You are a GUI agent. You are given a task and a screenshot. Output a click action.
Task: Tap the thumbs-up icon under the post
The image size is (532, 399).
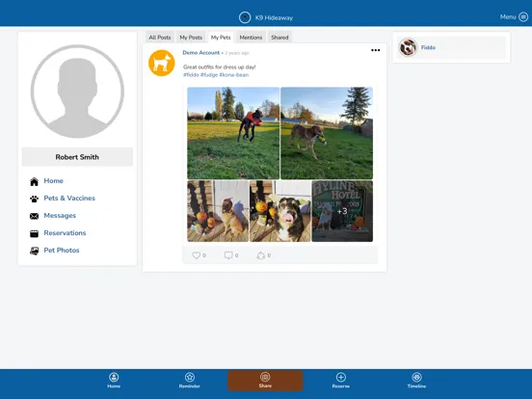pyautogui.click(x=260, y=255)
